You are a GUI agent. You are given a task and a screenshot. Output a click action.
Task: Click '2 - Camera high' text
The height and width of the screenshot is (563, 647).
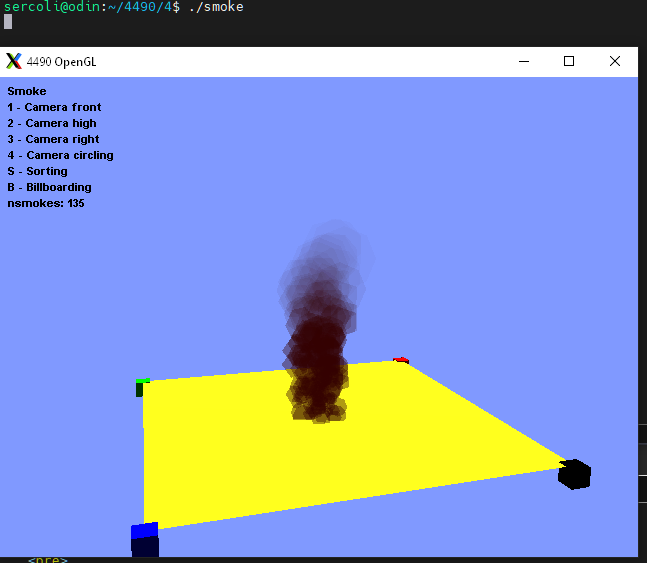pos(52,123)
